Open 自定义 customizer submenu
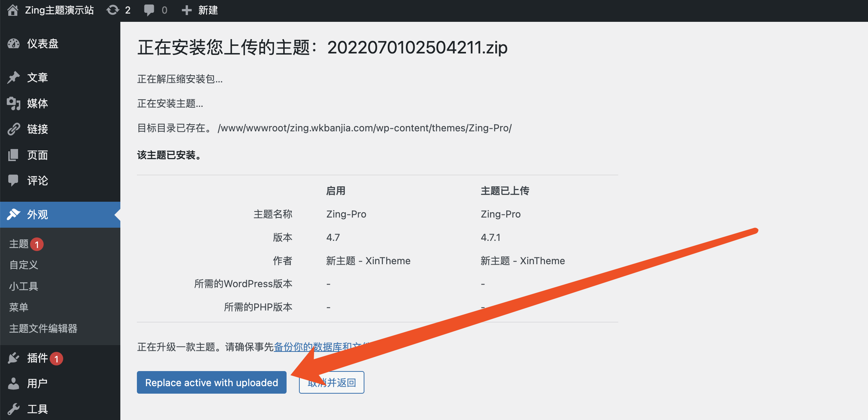Screen dimensions: 868x420 coord(24,265)
